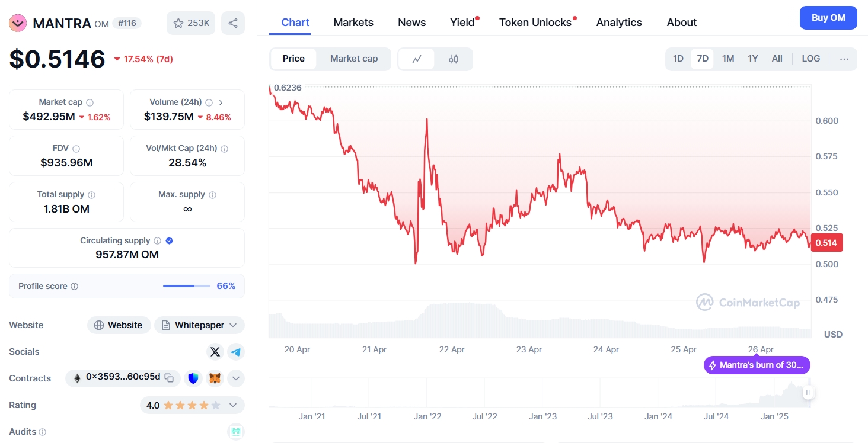Click the 1.81B OM total supply value
The width and height of the screenshot is (868, 443).
pos(66,209)
